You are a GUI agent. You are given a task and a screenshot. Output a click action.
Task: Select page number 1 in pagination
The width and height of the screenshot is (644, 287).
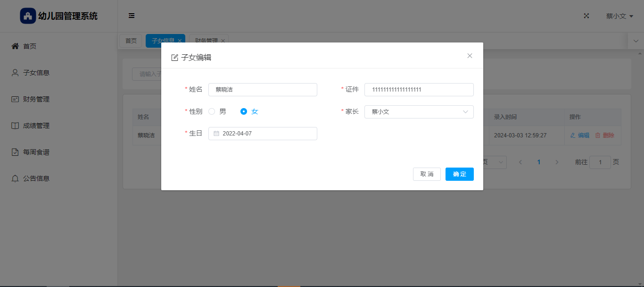coord(539,162)
